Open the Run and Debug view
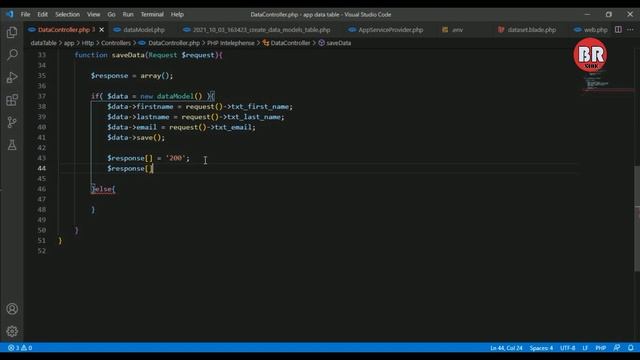 click(12, 77)
